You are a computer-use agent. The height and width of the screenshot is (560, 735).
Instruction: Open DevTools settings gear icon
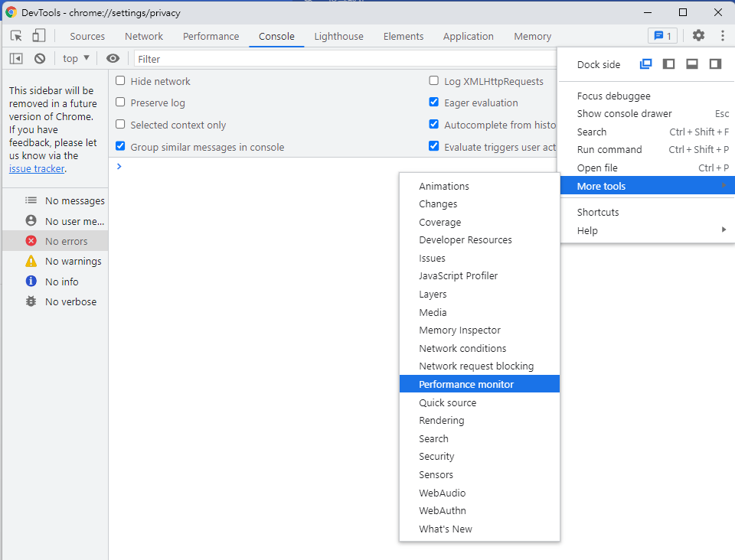698,35
